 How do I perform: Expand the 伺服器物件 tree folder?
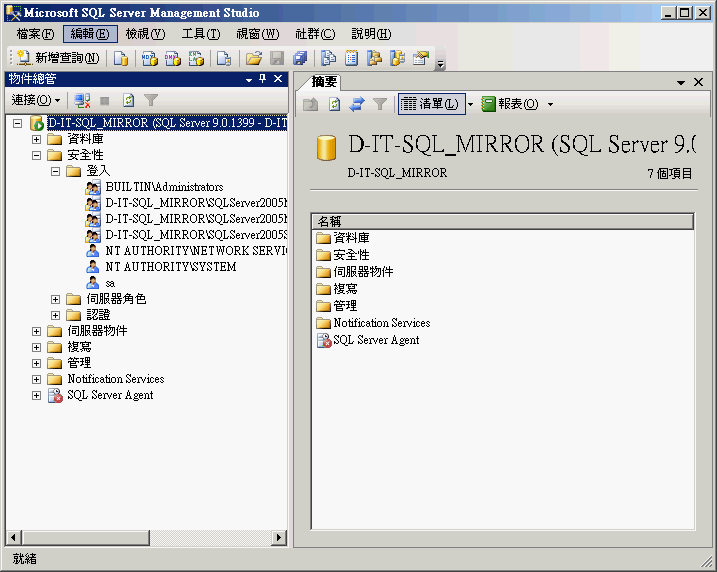(x=37, y=331)
